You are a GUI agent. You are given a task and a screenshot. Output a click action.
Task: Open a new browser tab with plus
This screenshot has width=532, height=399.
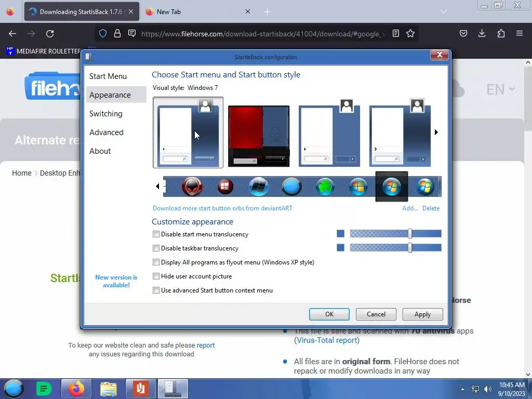click(x=268, y=12)
